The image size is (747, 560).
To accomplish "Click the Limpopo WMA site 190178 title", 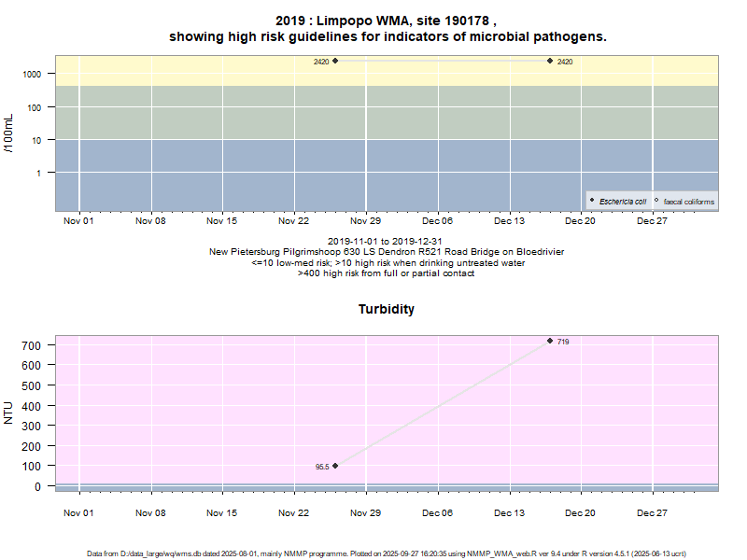I will tap(387, 21).
